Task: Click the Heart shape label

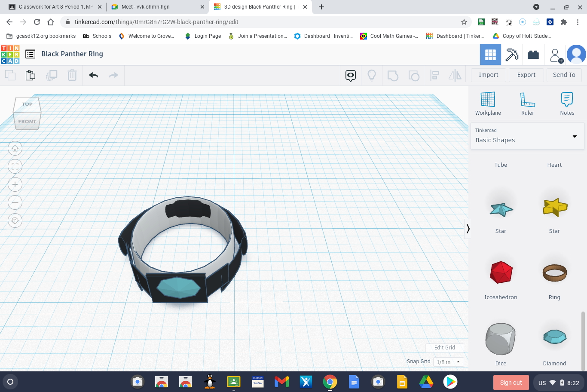Action: 554,165
